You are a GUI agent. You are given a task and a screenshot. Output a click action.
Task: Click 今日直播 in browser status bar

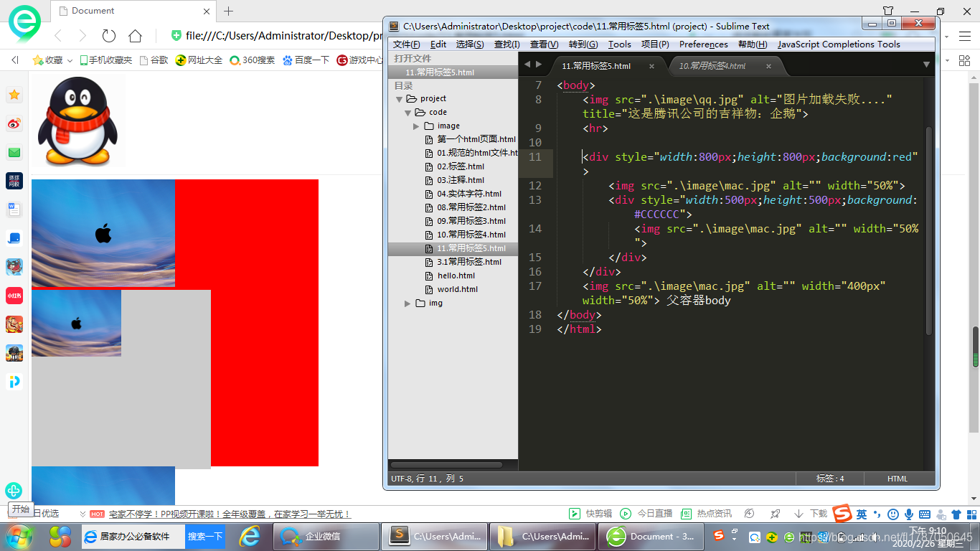(x=646, y=514)
